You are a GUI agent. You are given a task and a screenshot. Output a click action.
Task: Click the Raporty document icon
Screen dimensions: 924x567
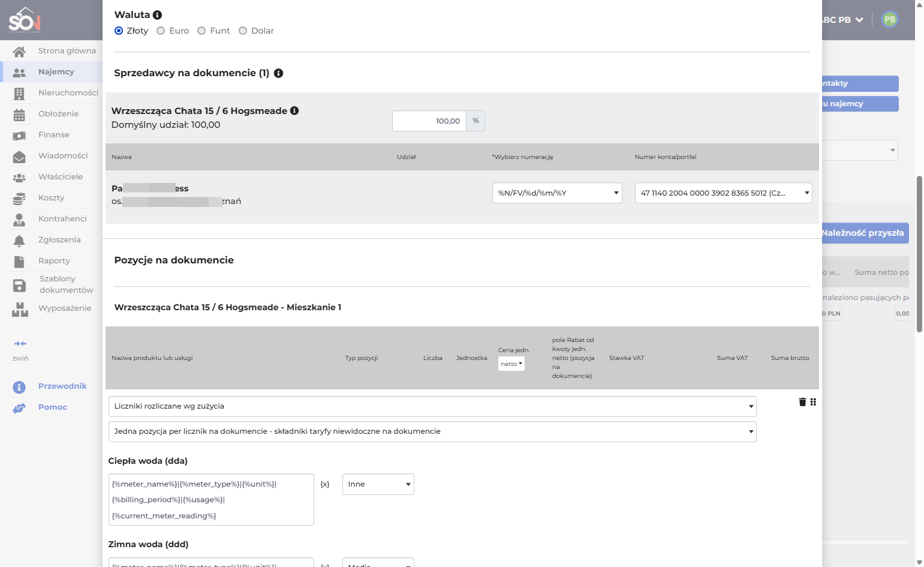[19, 262]
